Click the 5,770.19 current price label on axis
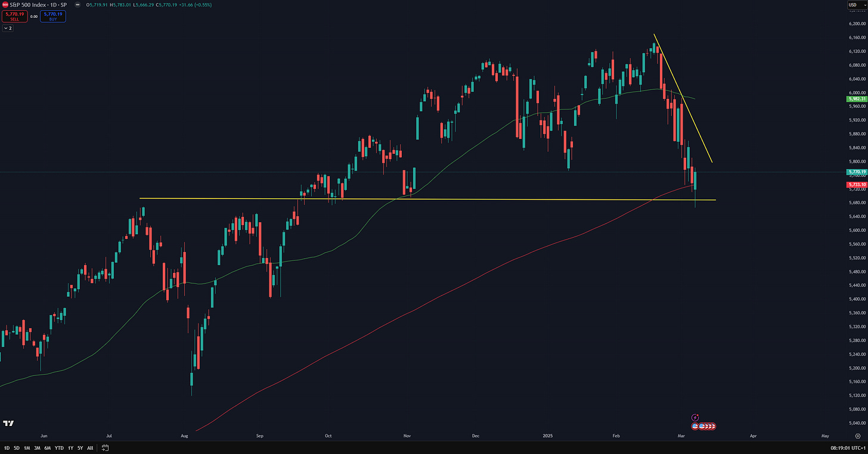This screenshot has height=454, width=868. click(x=856, y=172)
